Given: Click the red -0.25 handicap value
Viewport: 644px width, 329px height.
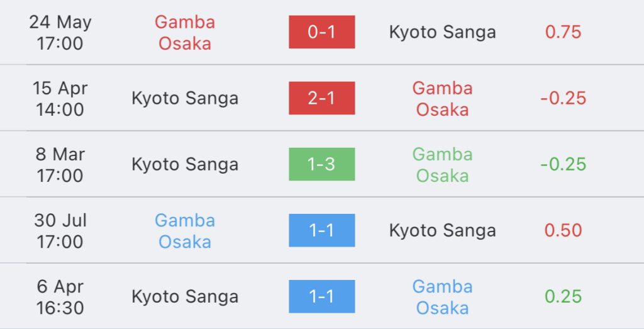Looking at the screenshot, I should coord(563,98).
